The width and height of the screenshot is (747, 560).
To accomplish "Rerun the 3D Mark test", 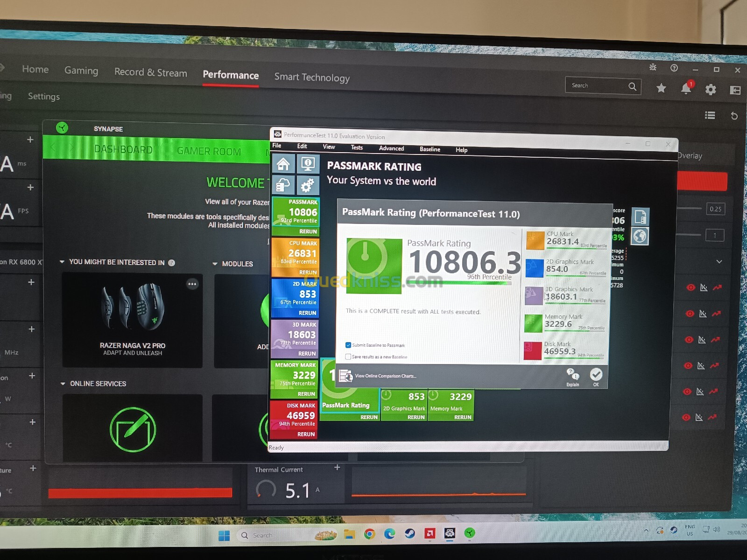I will pos(307,353).
